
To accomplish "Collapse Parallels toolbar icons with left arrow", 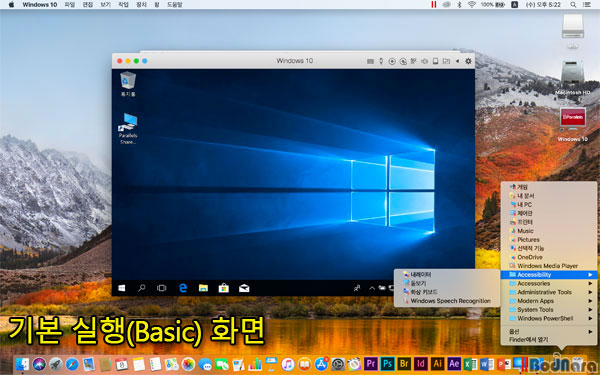I will click(457, 61).
